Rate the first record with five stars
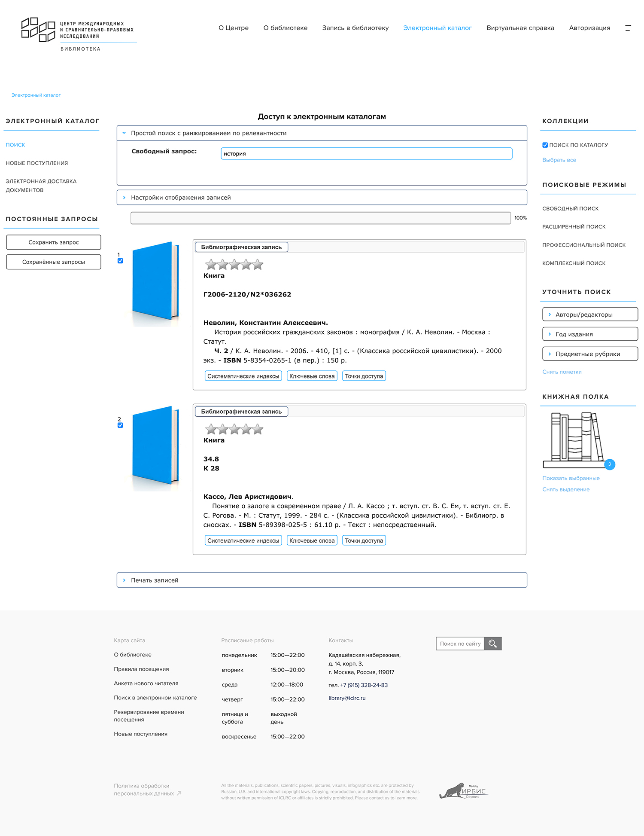Viewport: 644px width, 836px height. (x=258, y=265)
